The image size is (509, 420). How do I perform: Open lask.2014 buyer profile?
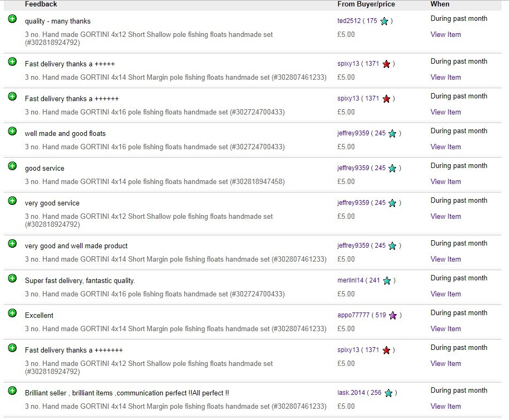coord(351,393)
